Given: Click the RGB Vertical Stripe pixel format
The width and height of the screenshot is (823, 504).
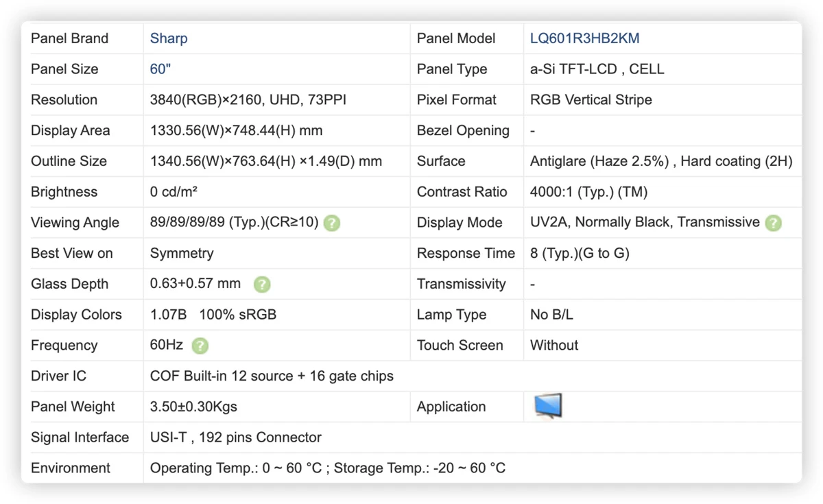Looking at the screenshot, I should tap(591, 100).
